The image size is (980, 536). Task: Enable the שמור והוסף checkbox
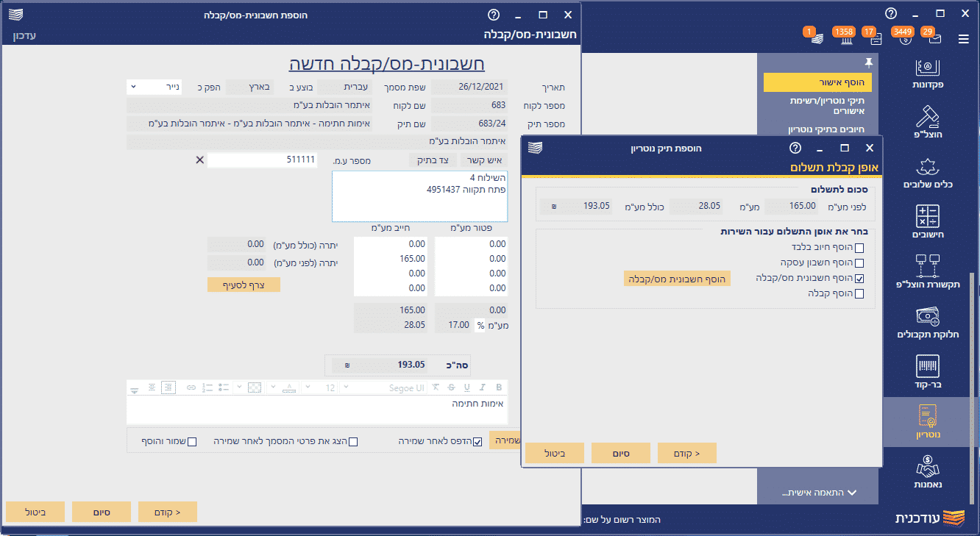192,442
